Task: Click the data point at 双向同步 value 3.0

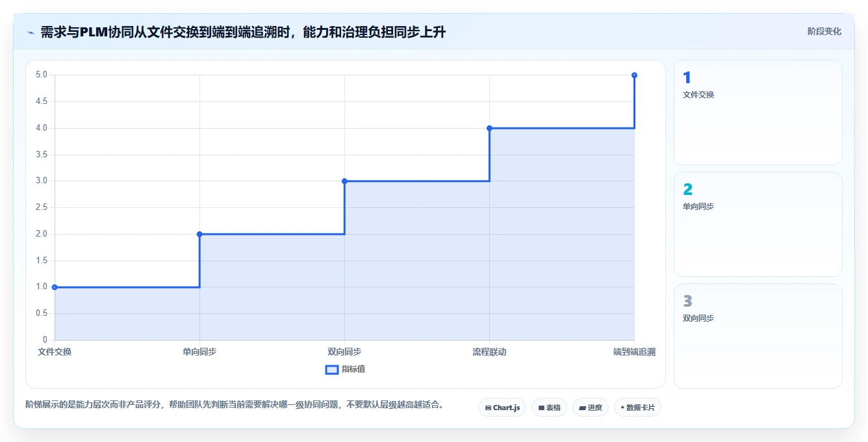Action: pyautogui.click(x=344, y=181)
